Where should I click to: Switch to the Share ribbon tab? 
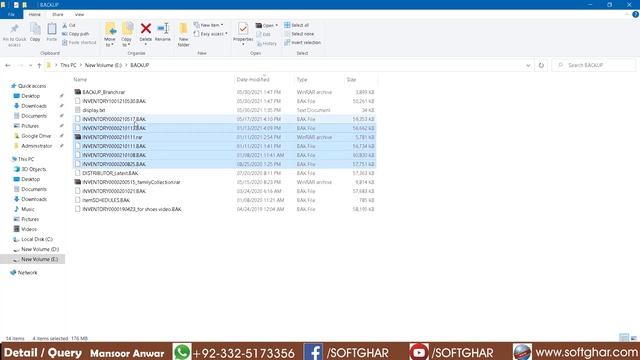[x=58, y=14]
